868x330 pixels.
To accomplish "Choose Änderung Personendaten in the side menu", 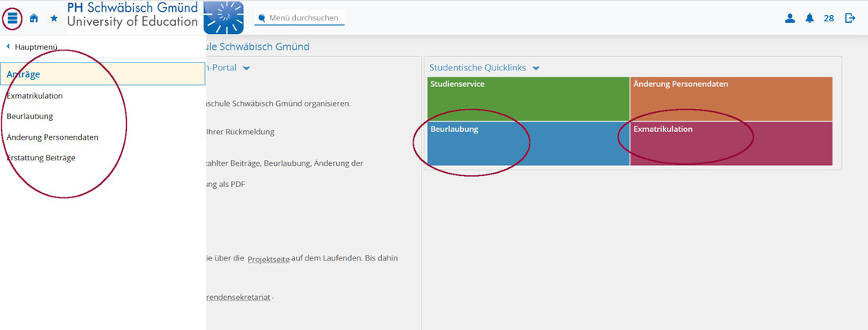I will (52, 137).
